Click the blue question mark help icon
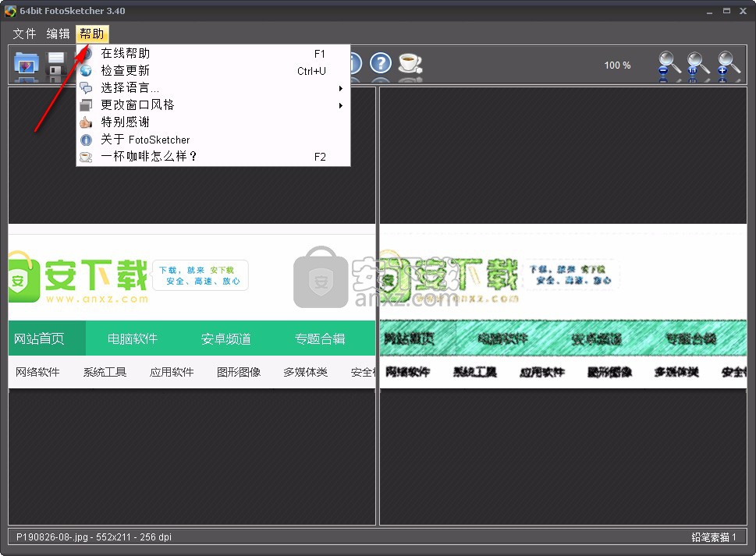Viewport: 756px width, 556px height. pyautogui.click(x=381, y=63)
